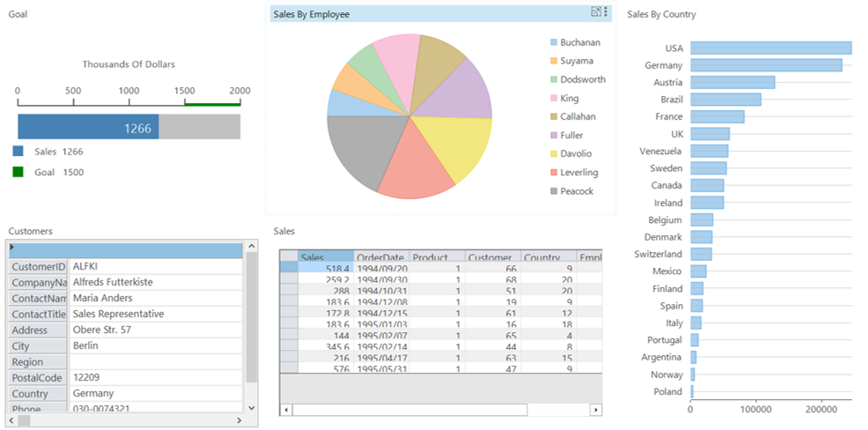
Task: Click the blue Sales legend square
Action: point(18,152)
